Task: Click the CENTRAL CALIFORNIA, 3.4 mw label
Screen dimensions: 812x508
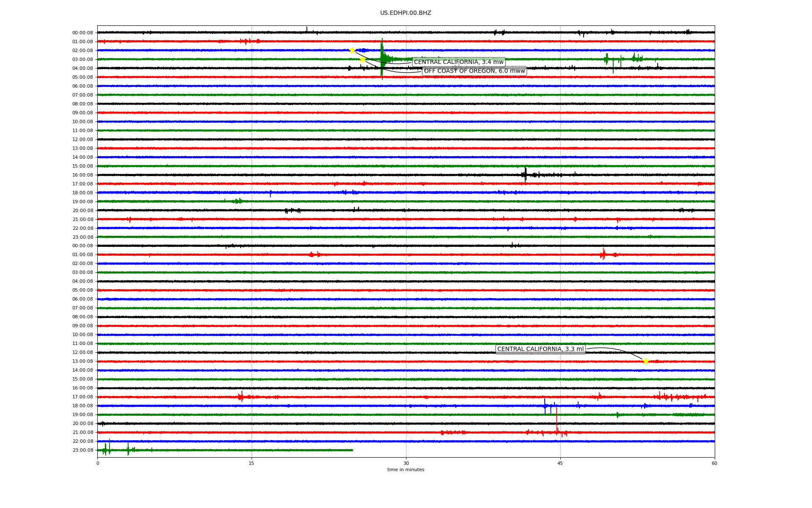Action: coord(458,62)
